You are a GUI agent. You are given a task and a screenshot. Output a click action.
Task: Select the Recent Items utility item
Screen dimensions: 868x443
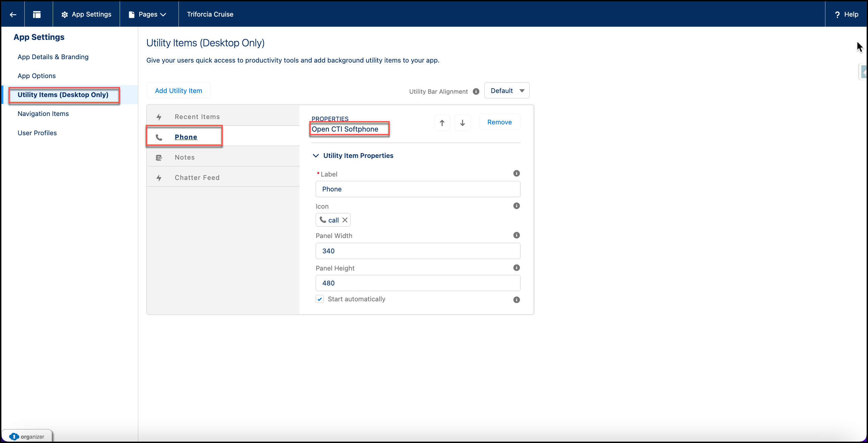click(x=223, y=117)
